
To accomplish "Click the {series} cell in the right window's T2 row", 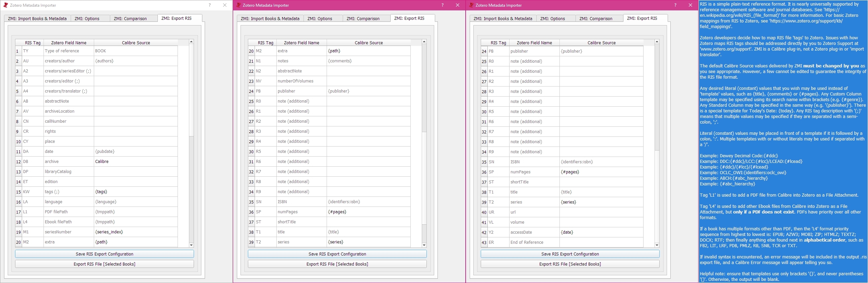I will tap(601, 202).
